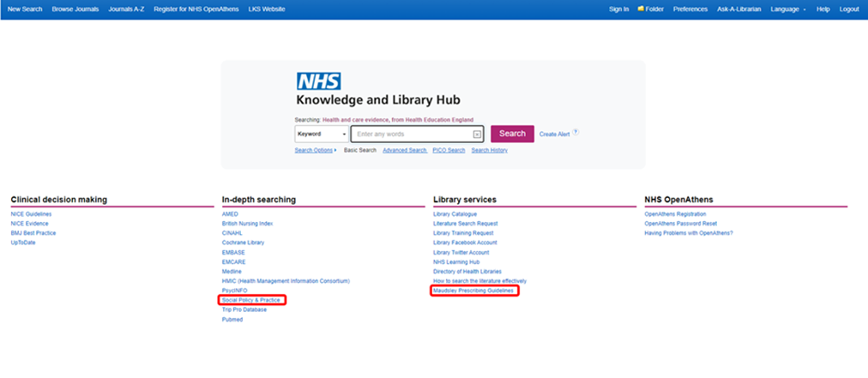Open Help in the top bar
868x378 pixels.
coord(823,9)
